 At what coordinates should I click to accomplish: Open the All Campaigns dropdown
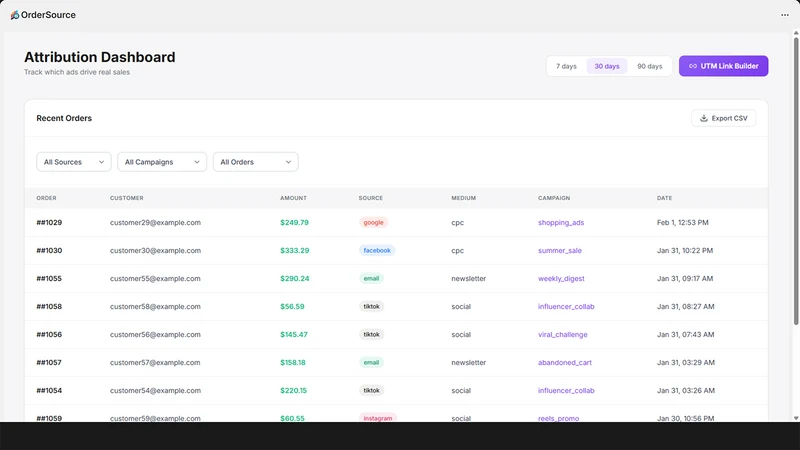162,162
